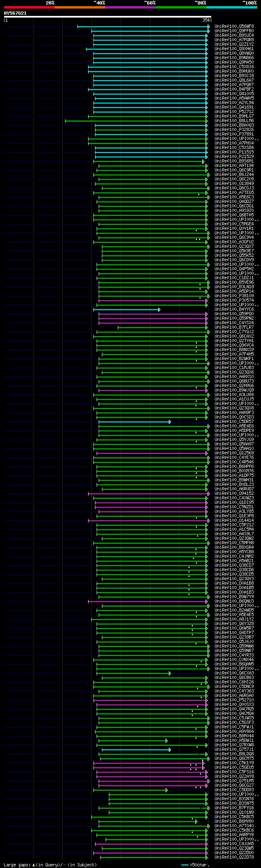The height and width of the screenshot is (868, 261).
Task: Click UniRef100_A5E6C3 label
Action: point(234,197)
